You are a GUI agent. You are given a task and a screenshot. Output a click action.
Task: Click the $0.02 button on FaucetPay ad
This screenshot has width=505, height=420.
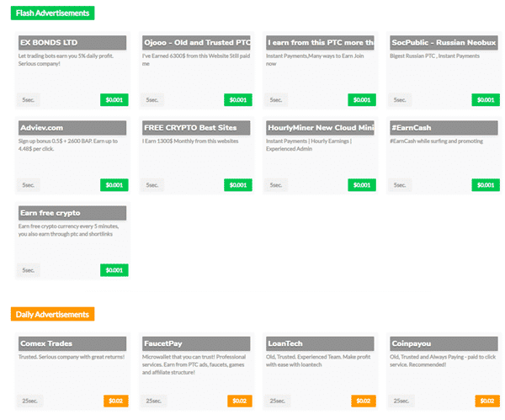pos(240,401)
